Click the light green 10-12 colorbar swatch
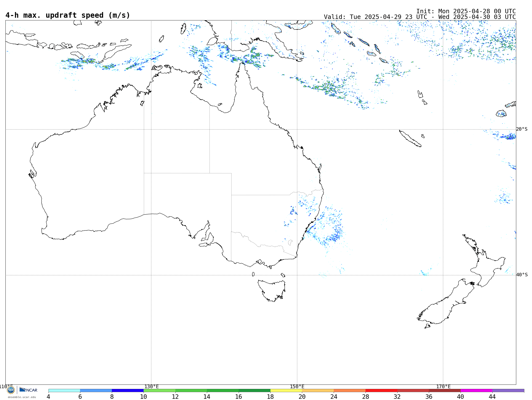The height and width of the screenshot is (400, 532). pyautogui.click(x=159, y=391)
